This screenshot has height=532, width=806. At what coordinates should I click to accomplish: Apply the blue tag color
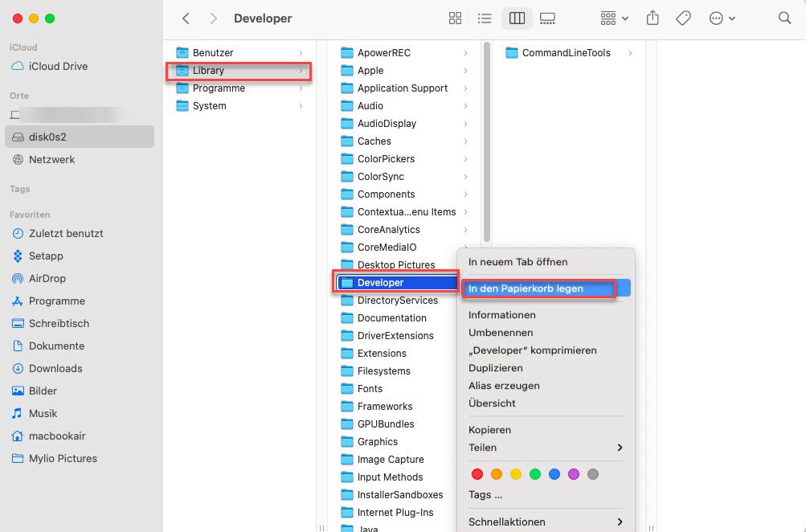(x=554, y=474)
